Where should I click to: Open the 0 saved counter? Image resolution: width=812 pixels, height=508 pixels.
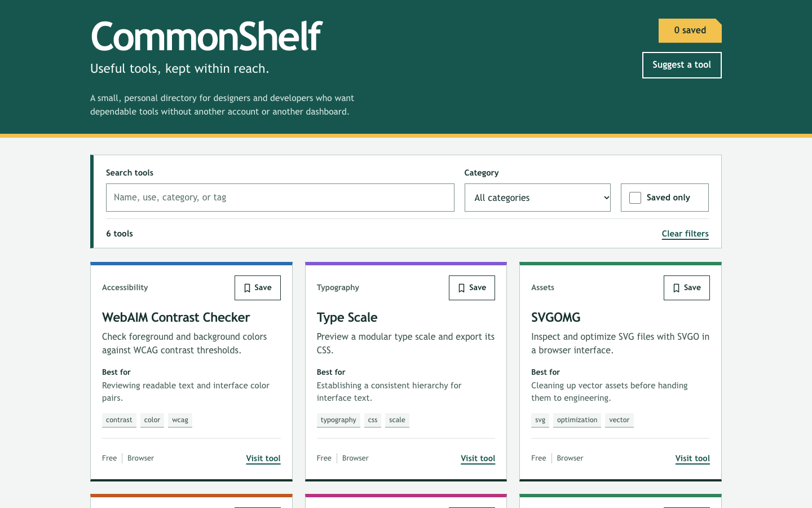point(690,30)
